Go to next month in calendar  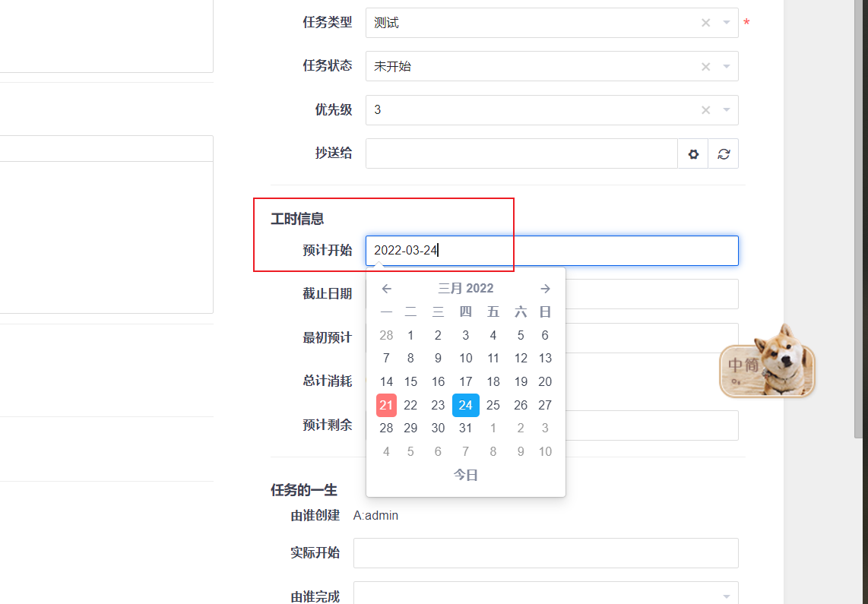[545, 288]
